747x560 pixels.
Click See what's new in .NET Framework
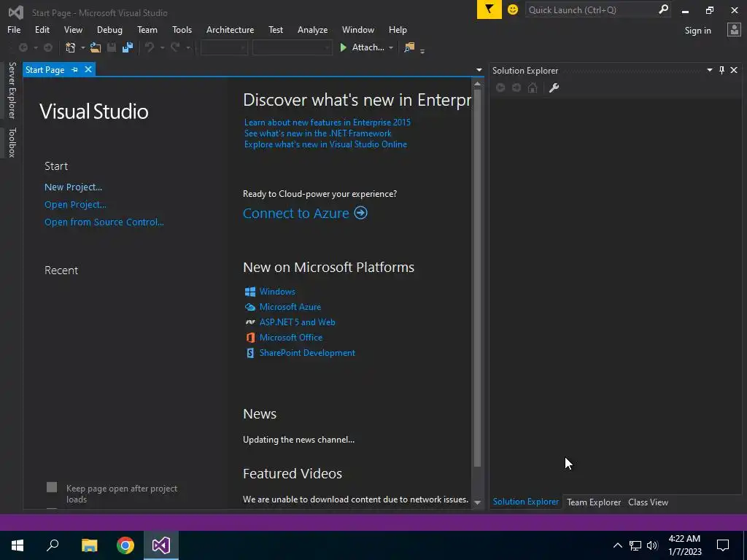(x=318, y=133)
